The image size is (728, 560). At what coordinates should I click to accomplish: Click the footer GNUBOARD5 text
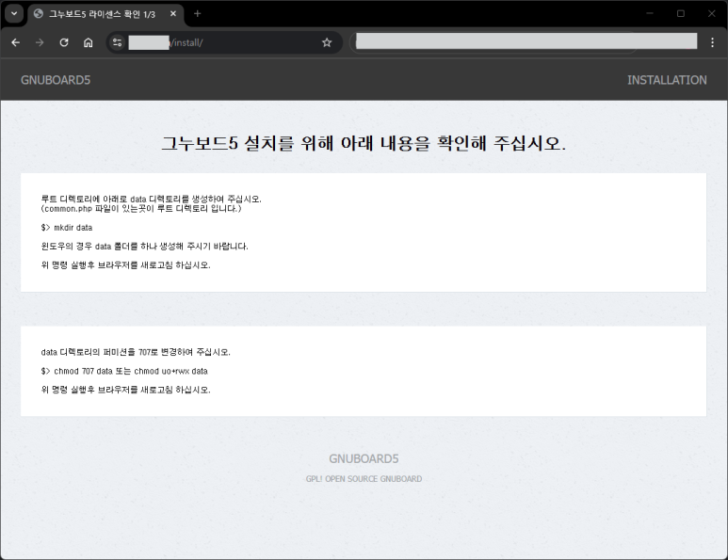coord(364,459)
